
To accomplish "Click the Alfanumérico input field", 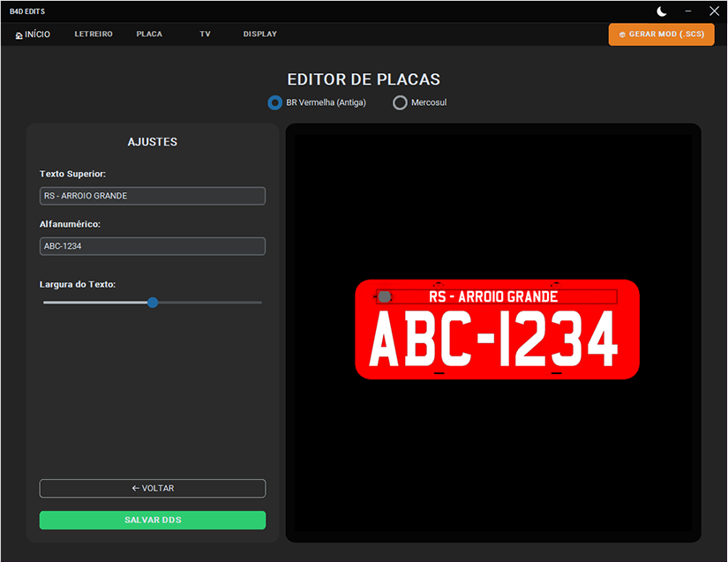I will (x=153, y=246).
